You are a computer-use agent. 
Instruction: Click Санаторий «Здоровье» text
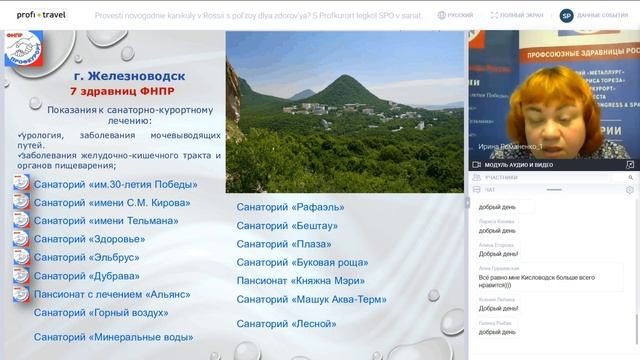[89, 239]
